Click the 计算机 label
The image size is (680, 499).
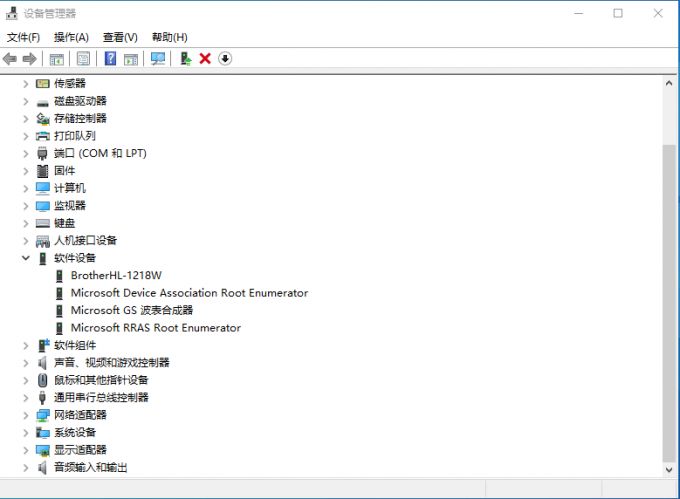click(x=70, y=188)
